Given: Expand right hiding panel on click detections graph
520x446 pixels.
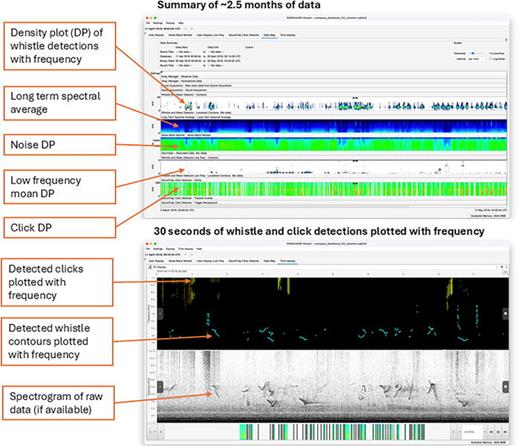Looking at the screenshot, I should (505, 314).
